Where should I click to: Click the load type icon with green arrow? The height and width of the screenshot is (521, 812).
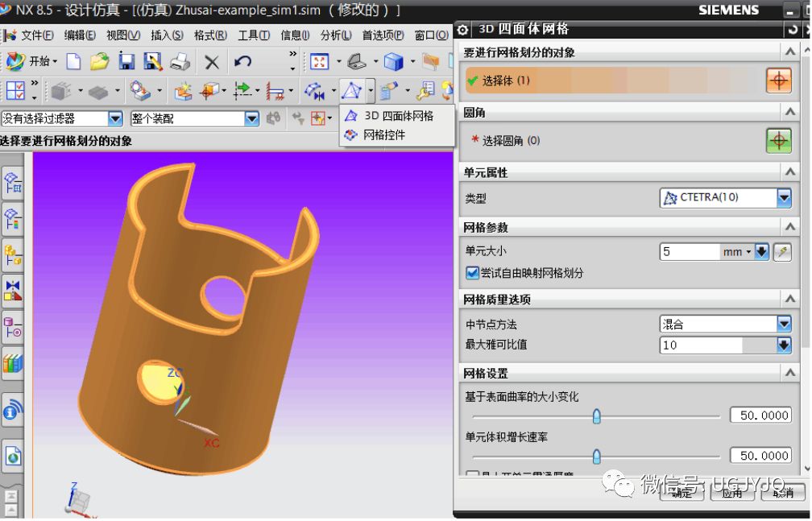(x=242, y=91)
